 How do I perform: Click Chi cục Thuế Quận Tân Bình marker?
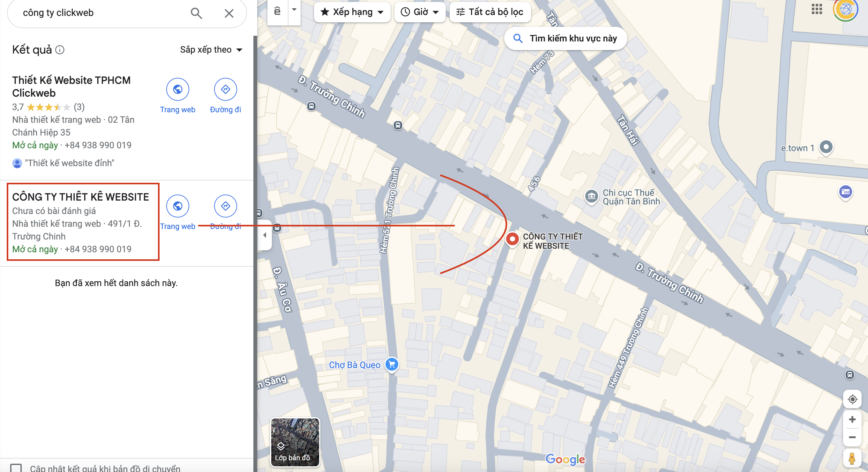591,196
